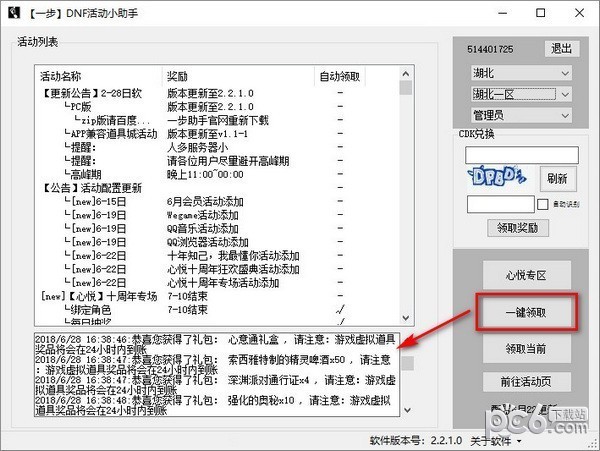Click 请各位用户尽量避开高峰期 text
This screenshot has height=451, width=600.
(228, 161)
